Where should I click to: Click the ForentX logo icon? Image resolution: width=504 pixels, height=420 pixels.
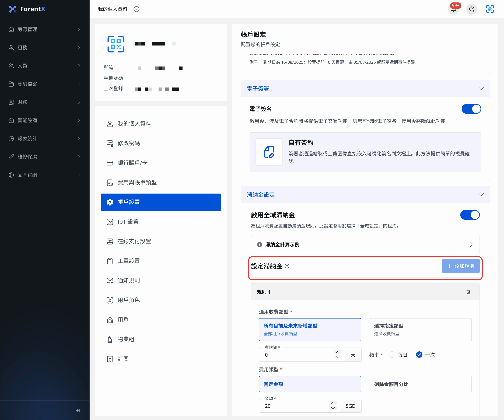pyautogui.click(x=12, y=9)
